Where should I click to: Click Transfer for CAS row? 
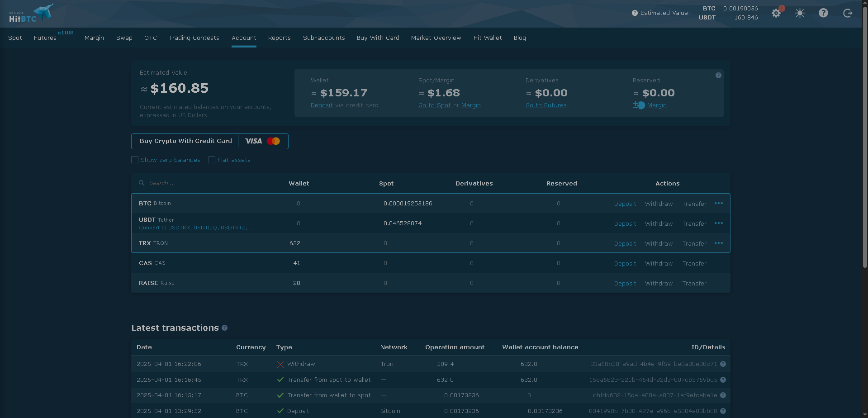[x=694, y=264]
